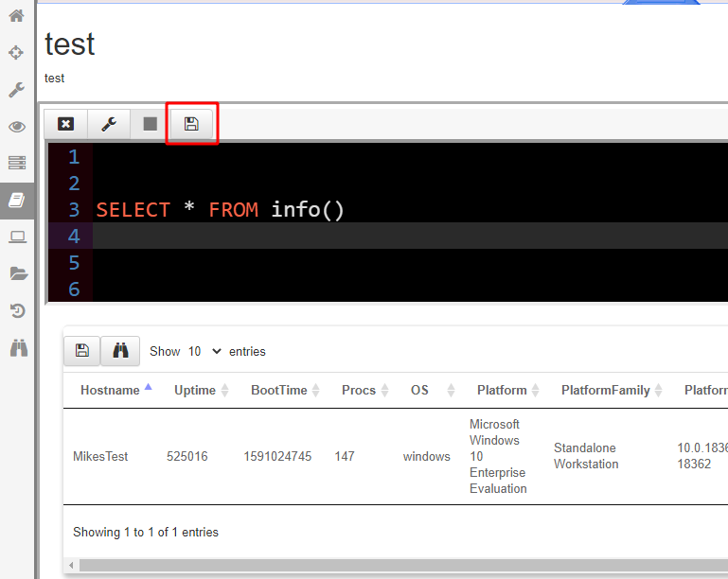The height and width of the screenshot is (579, 728).
Task: Open the folder icon in the sidebar
Action: pyautogui.click(x=16, y=273)
